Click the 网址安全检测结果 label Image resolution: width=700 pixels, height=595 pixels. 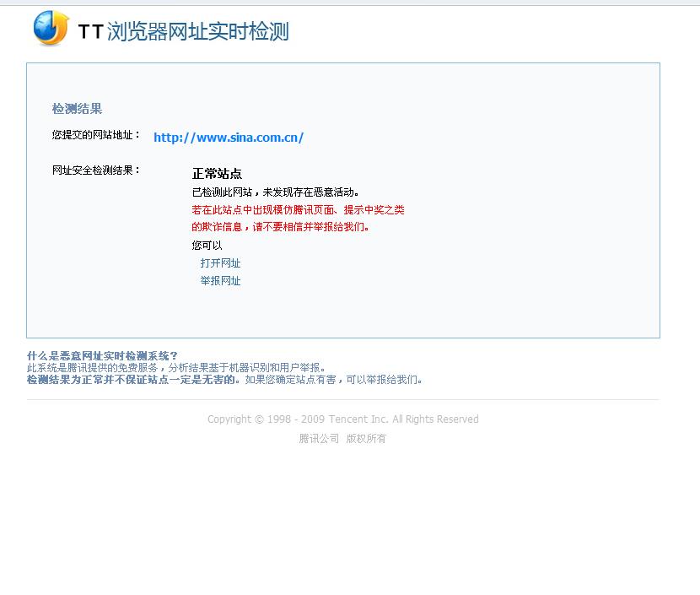click(96, 170)
